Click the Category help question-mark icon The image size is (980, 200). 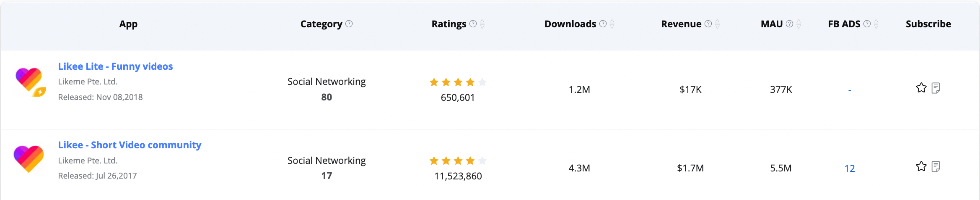coord(349,24)
